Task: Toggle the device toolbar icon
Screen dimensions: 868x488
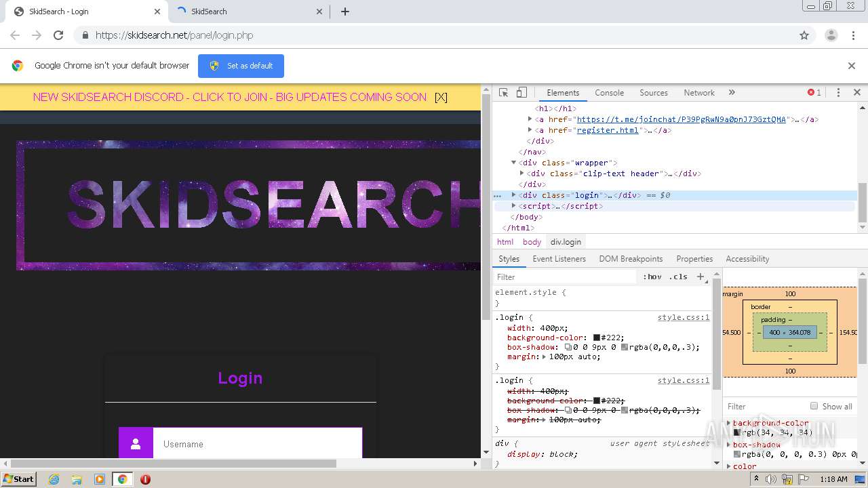Action: 521,93
